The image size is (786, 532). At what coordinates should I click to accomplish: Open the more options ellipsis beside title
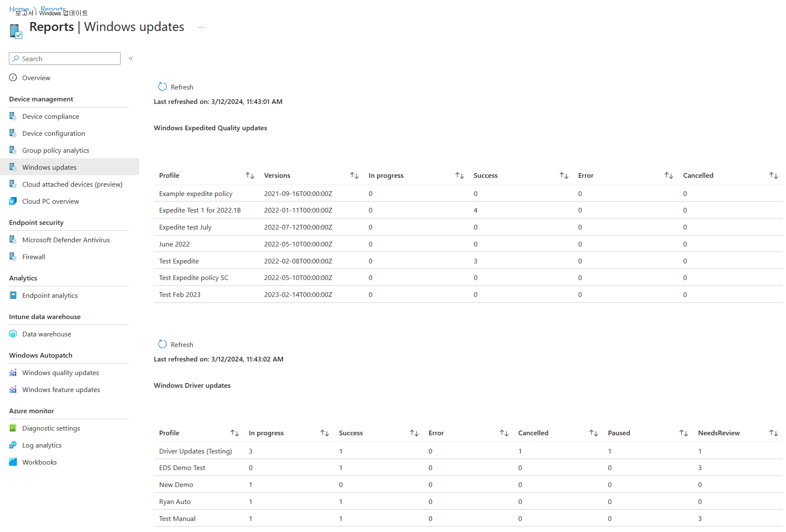pos(201,27)
